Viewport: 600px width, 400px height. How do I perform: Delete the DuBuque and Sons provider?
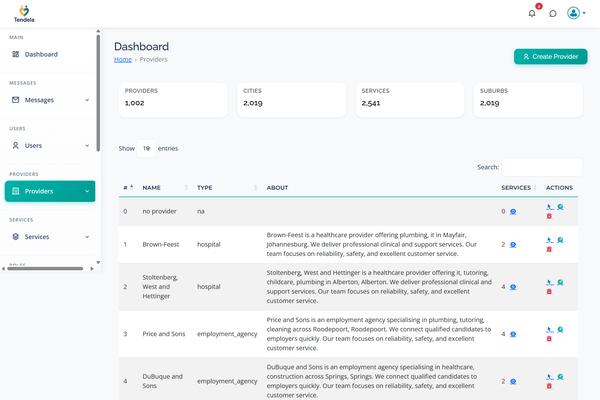tap(549, 385)
